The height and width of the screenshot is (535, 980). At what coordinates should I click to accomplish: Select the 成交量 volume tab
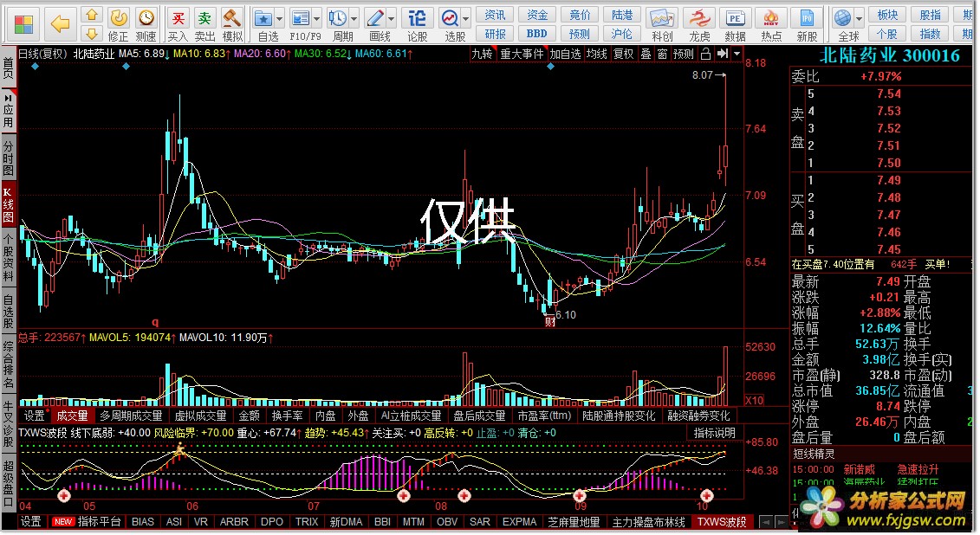[x=73, y=416]
